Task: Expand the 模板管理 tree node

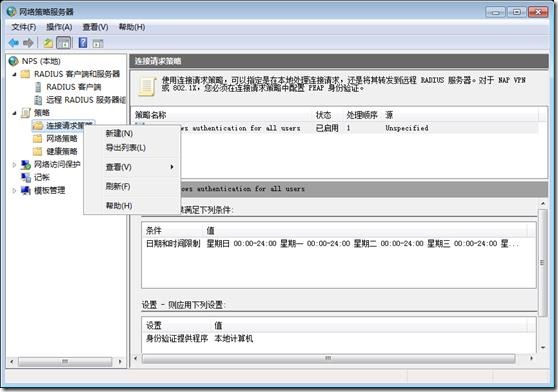Action: [14, 190]
